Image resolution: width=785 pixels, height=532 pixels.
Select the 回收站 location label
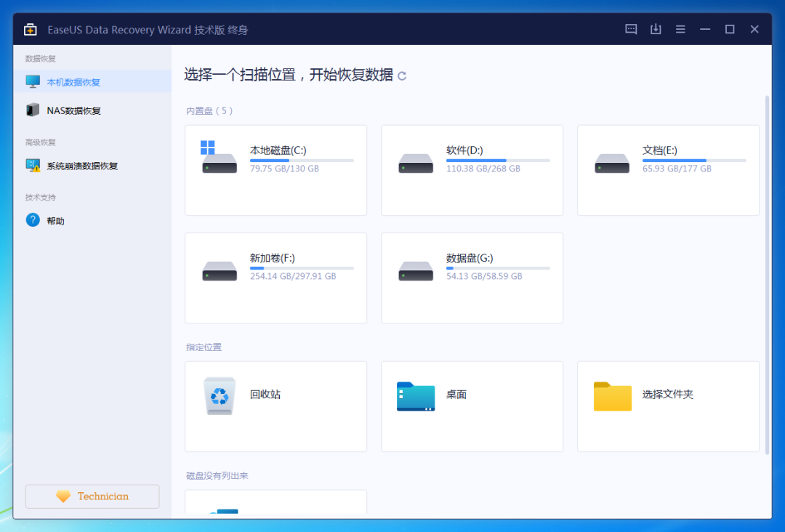(265, 395)
